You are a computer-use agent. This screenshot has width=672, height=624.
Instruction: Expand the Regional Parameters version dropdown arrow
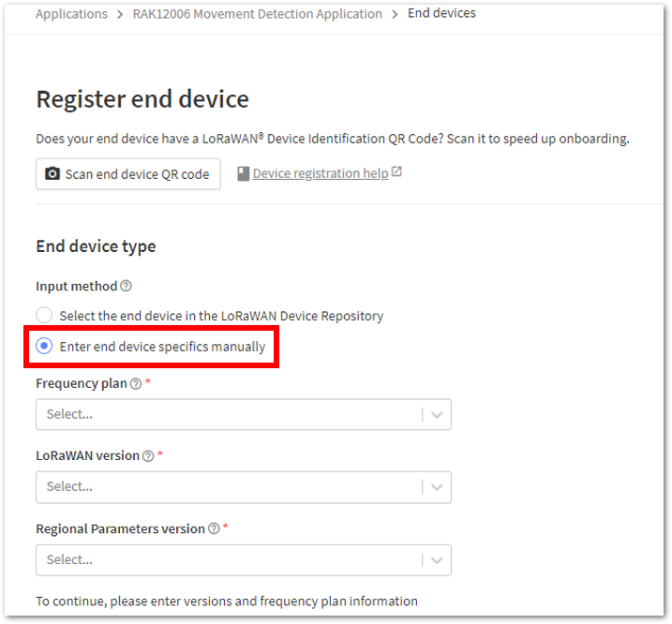click(x=437, y=560)
